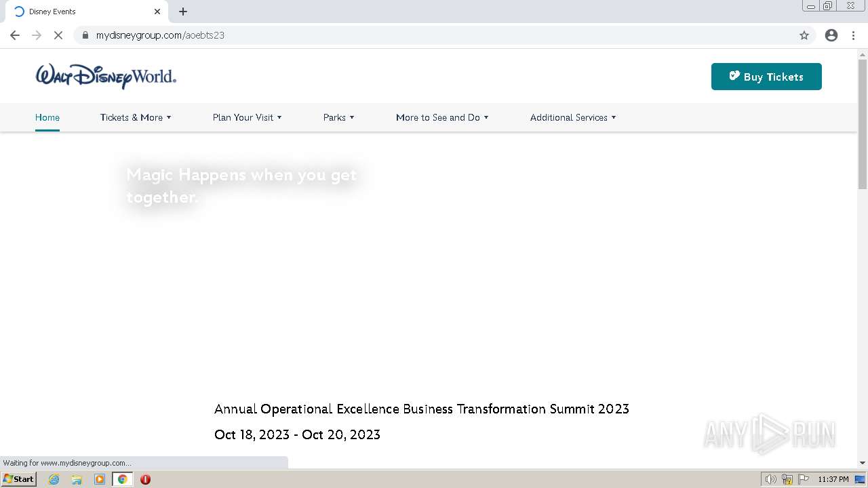Click the address bar URL
Viewport: 868px width, 488px height.
pos(160,35)
